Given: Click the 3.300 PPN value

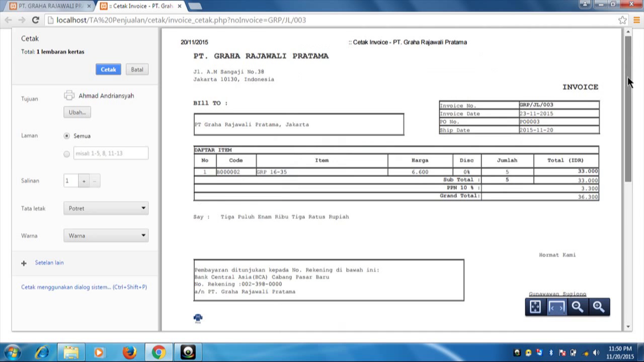Looking at the screenshot, I should (590, 189).
